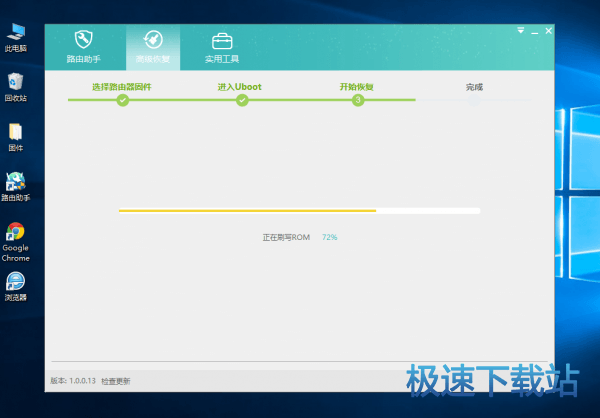Select the 固件 folder on desktop

tap(16, 134)
